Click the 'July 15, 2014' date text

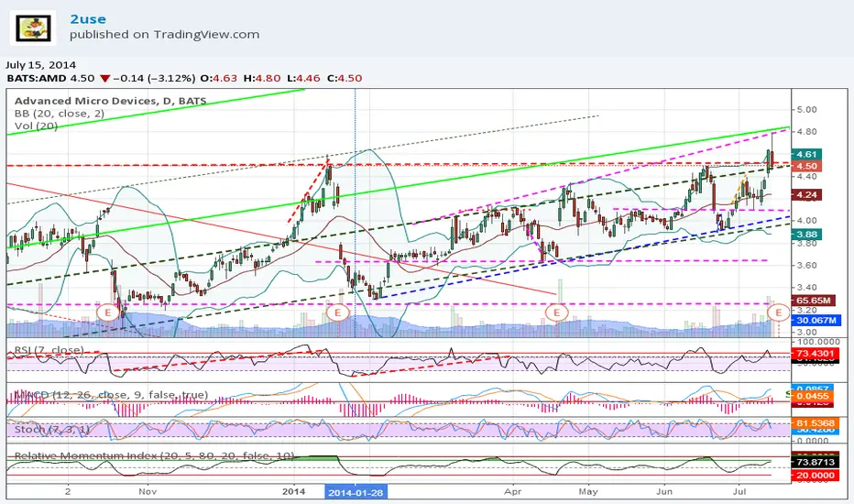point(41,65)
